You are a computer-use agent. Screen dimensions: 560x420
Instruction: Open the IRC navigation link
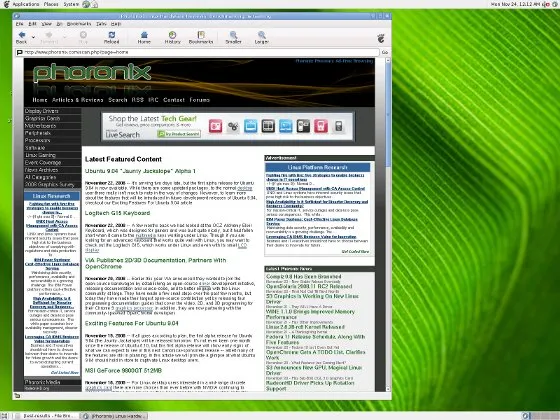[153, 100]
